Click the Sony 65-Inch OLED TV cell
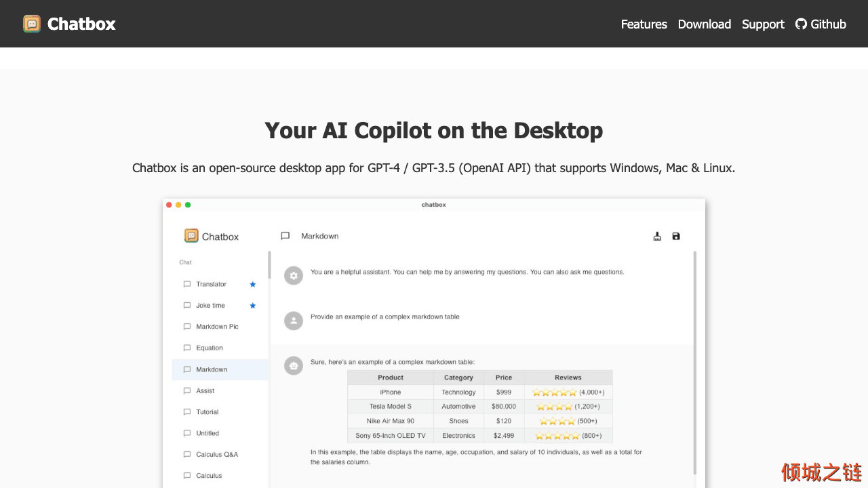Viewport: 868px width, 488px height. tap(391, 436)
